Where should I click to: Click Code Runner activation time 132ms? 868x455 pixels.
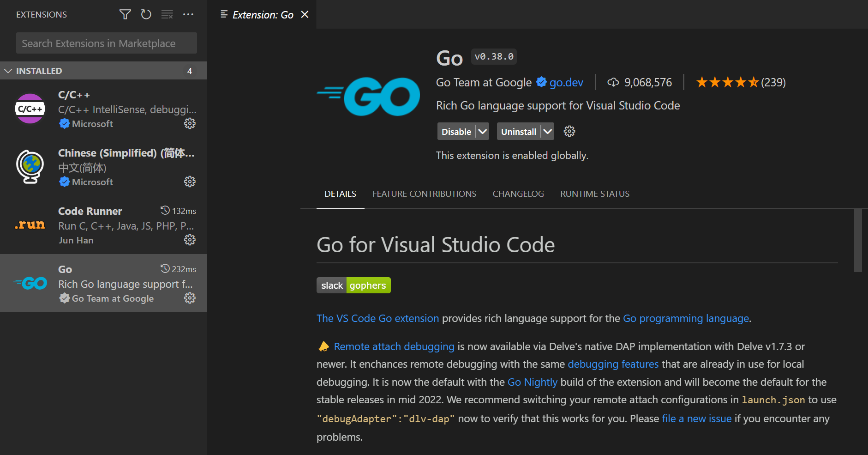[x=178, y=211]
